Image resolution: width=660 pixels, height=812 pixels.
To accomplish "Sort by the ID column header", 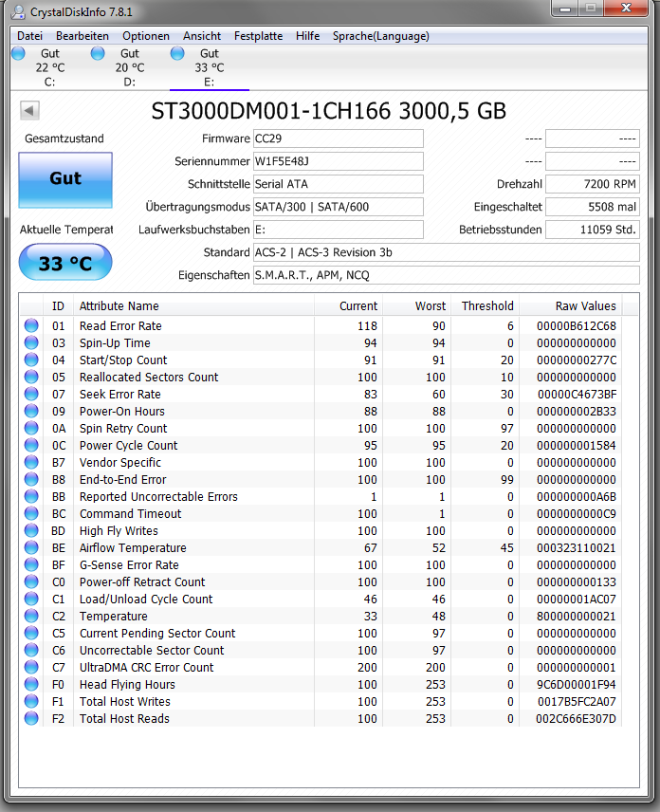I will point(58,306).
